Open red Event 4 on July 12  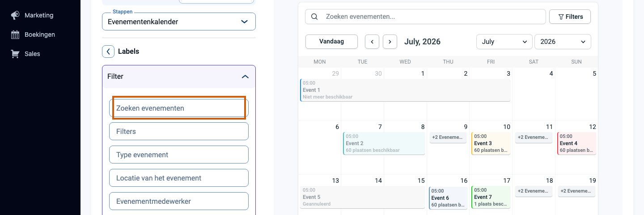pos(576,143)
